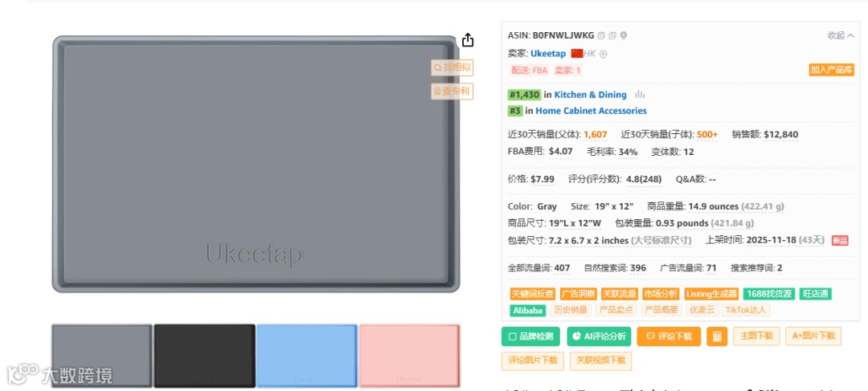The width and height of the screenshot is (868, 391).
Task: Click the main gray mat product image
Action: point(256,165)
